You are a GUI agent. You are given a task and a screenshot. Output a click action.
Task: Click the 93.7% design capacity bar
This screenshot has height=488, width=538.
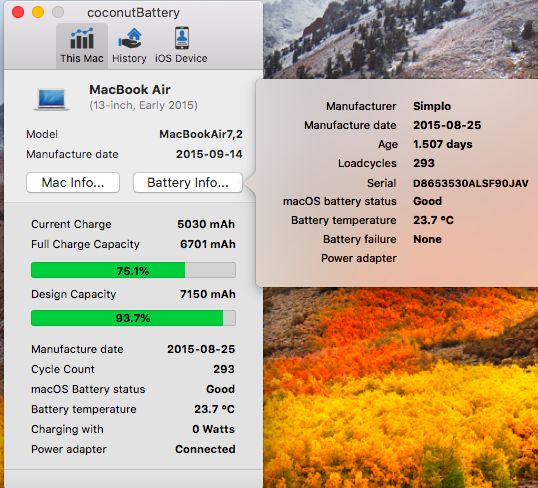click(x=133, y=318)
